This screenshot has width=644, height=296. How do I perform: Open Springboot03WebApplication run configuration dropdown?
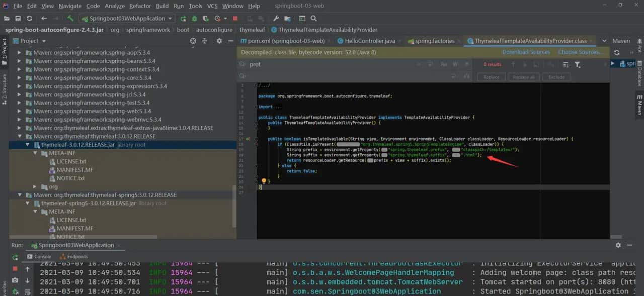click(x=126, y=19)
